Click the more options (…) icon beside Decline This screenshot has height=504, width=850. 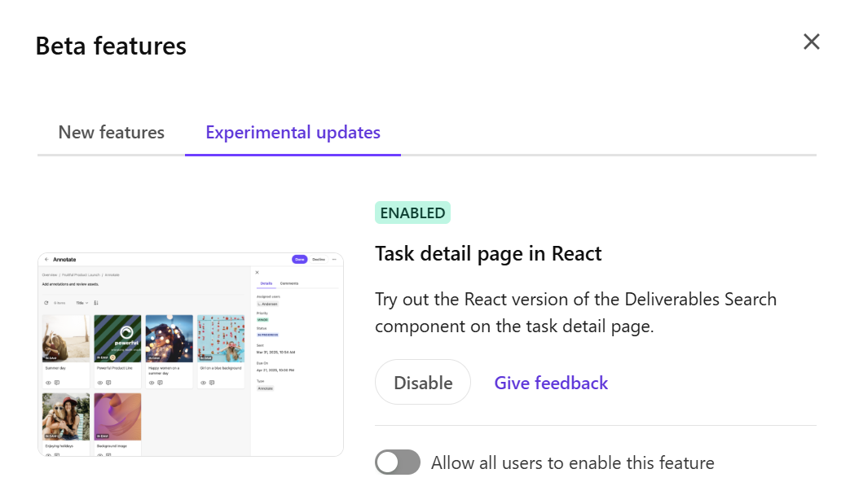tap(334, 259)
